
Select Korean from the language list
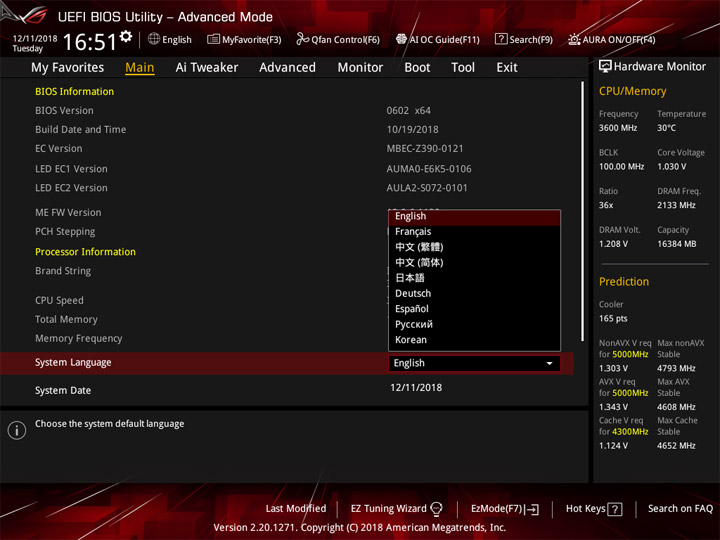(474, 340)
